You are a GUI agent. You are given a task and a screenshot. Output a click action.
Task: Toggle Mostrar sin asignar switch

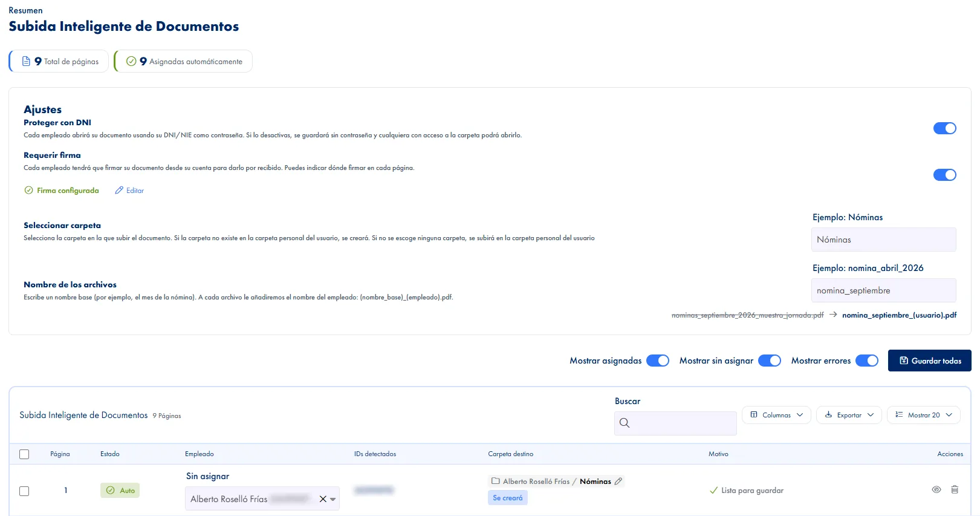(x=770, y=361)
